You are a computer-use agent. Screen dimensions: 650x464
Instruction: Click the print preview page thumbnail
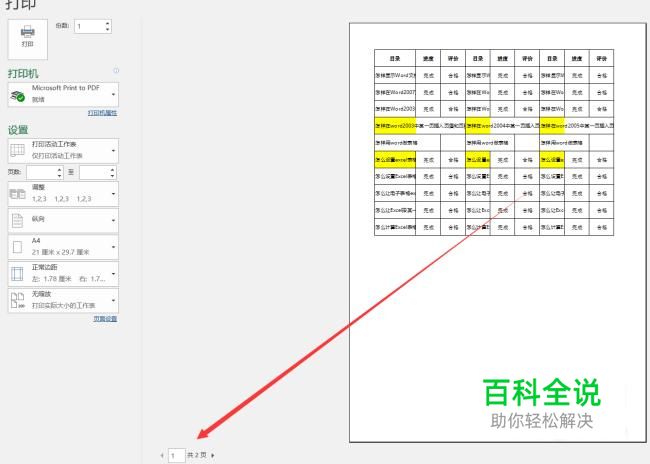[x=498, y=233]
